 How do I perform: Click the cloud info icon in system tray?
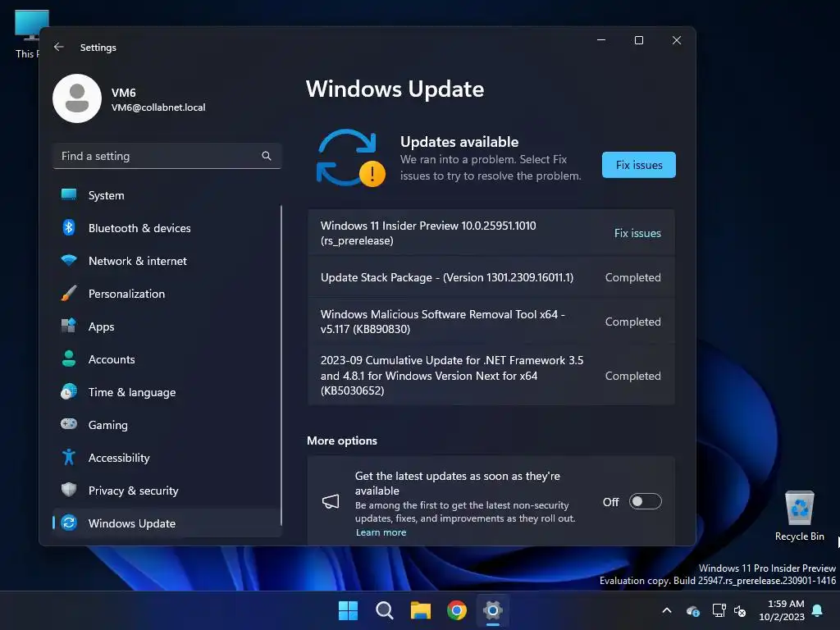tap(692, 610)
